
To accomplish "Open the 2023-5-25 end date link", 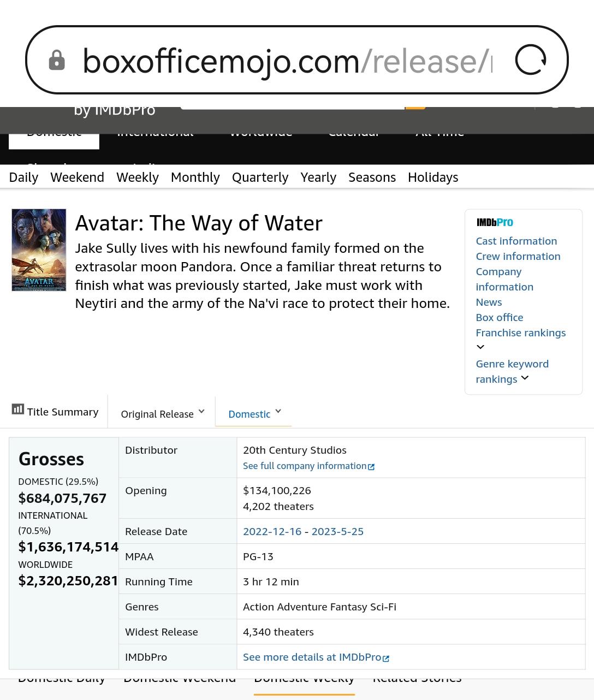I will click(337, 531).
